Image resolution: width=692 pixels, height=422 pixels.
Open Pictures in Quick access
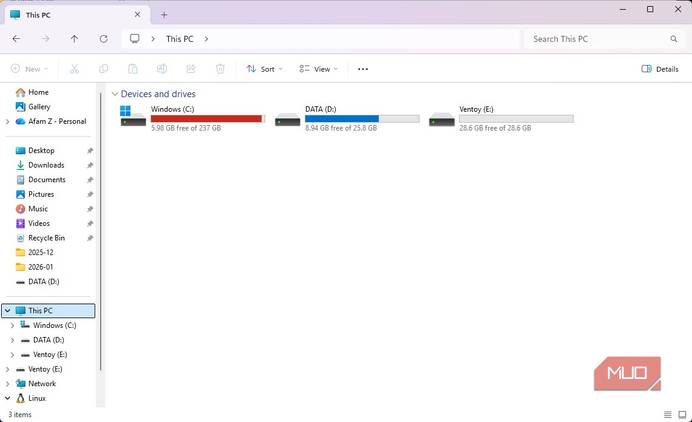click(41, 194)
